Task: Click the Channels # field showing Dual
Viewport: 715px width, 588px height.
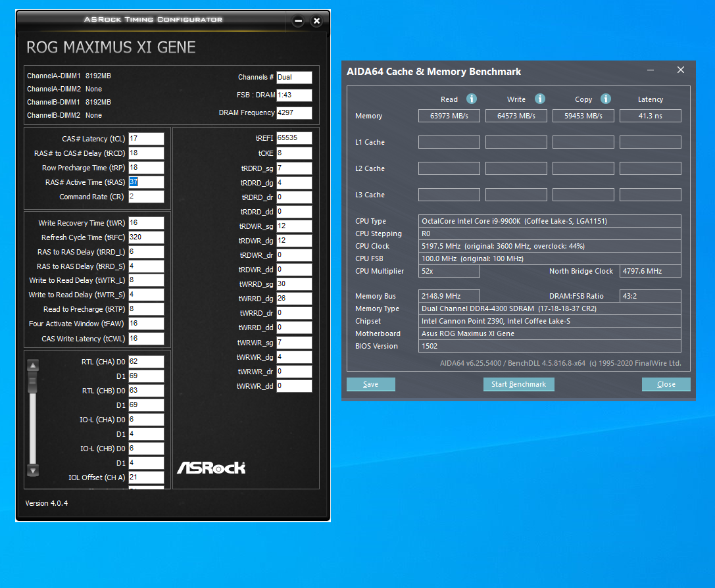Action: pyautogui.click(x=294, y=78)
